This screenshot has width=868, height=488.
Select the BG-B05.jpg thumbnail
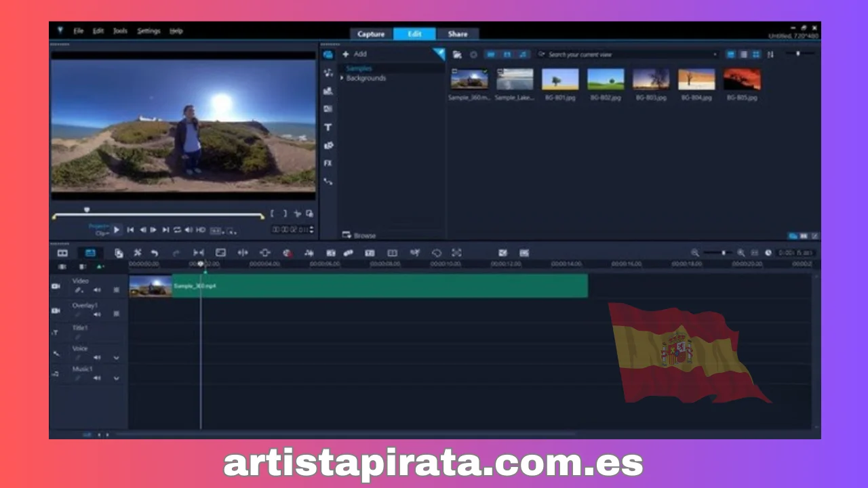pyautogui.click(x=742, y=79)
